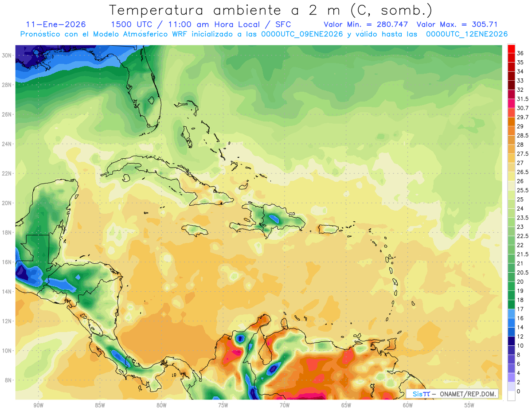Click the 'ONAMET/REP.DOM.' credit label

[x=468, y=394]
